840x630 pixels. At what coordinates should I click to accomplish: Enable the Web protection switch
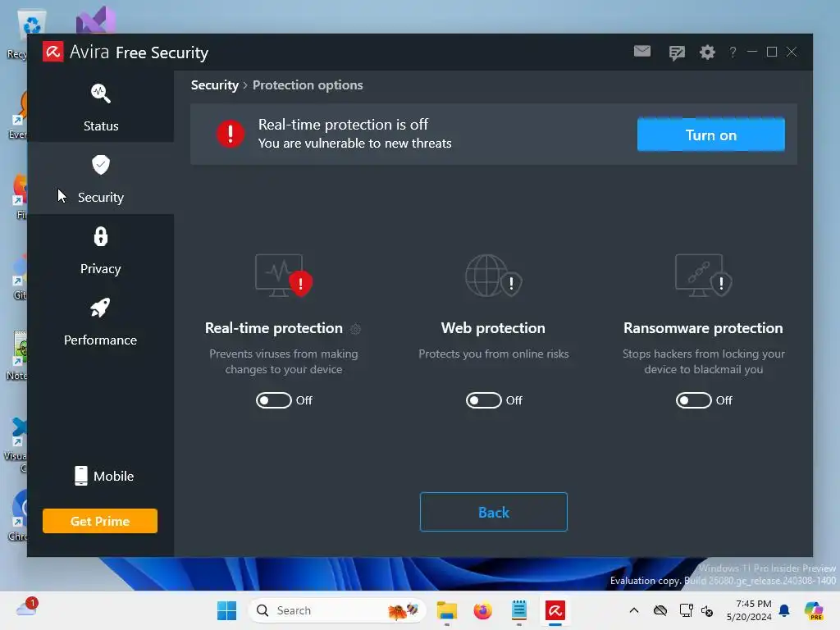coord(484,400)
